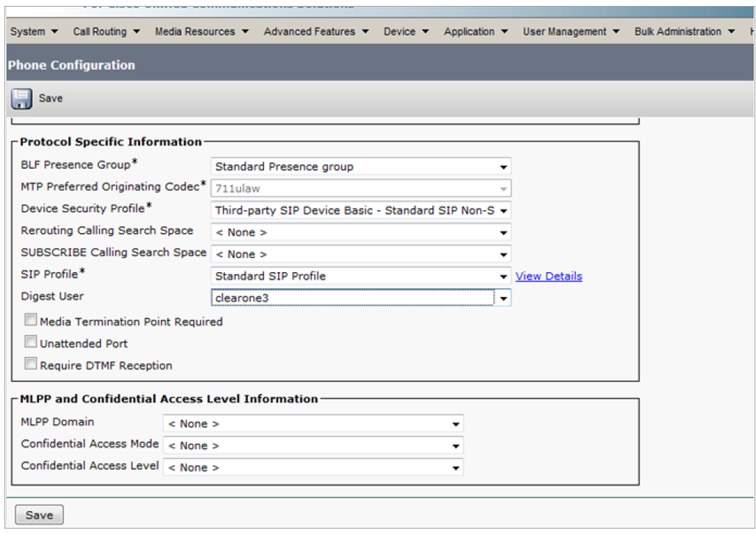
Task: Click the SIP Profile label
Action: click(x=53, y=274)
